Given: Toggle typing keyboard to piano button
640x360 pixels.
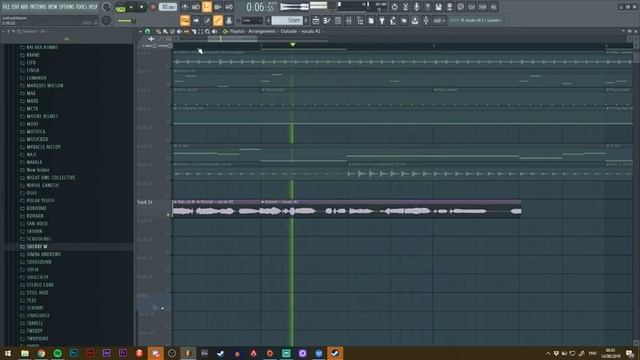Looking at the screenshot, I should tap(185, 20).
